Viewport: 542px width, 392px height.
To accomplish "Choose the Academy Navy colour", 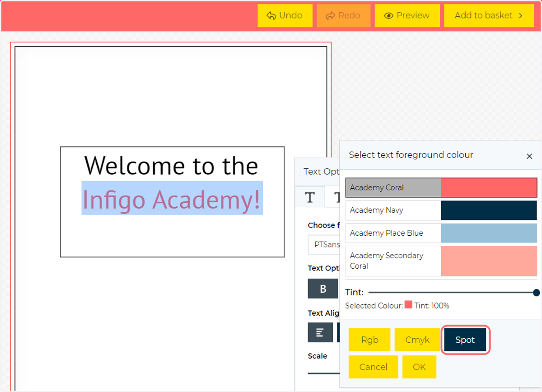I will point(441,210).
